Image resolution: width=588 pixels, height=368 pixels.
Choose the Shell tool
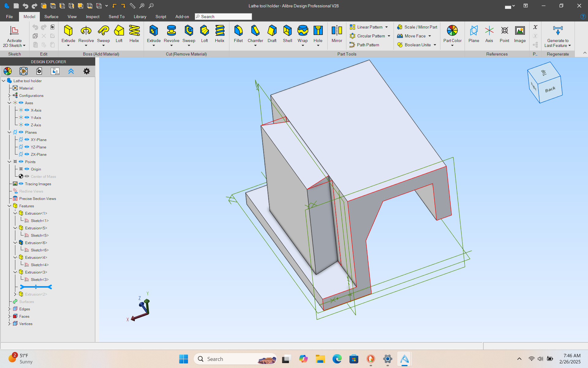click(x=288, y=34)
